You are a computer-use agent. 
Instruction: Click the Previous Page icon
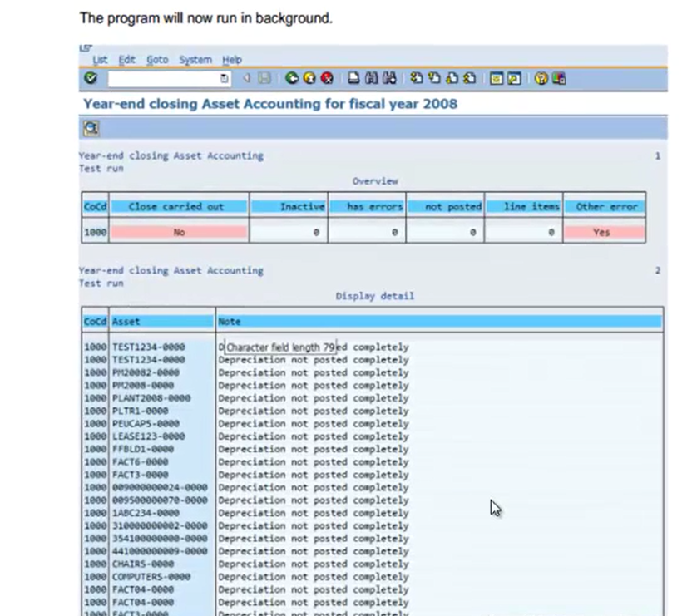tap(434, 78)
